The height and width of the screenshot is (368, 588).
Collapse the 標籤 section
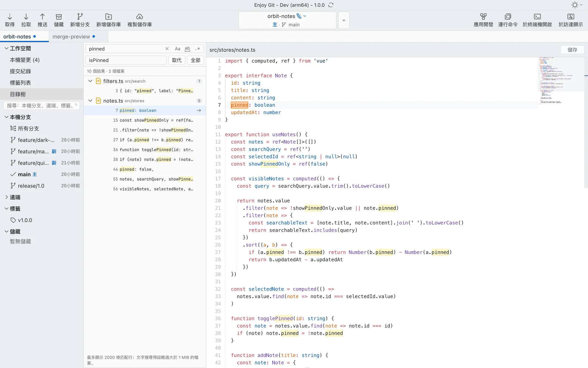pyautogui.click(x=6, y=209)
